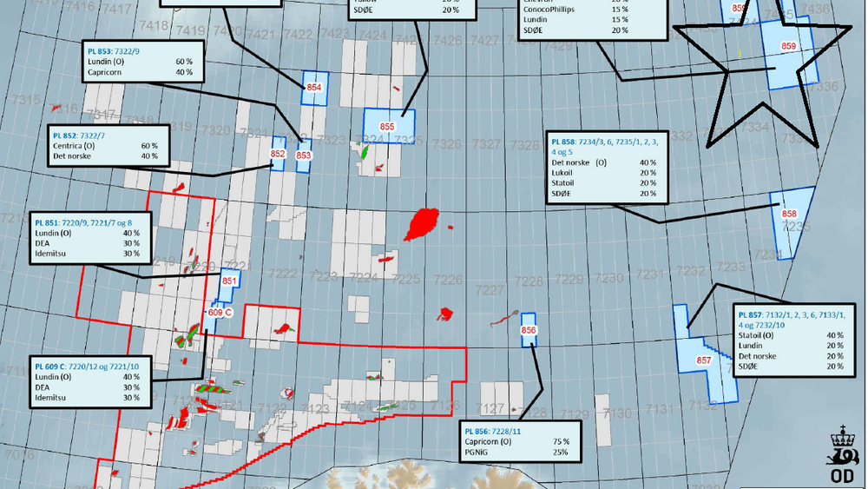Click grid quadrant number 7315
The width and height of the screenshot is (868, 489).
pos(26,100)
